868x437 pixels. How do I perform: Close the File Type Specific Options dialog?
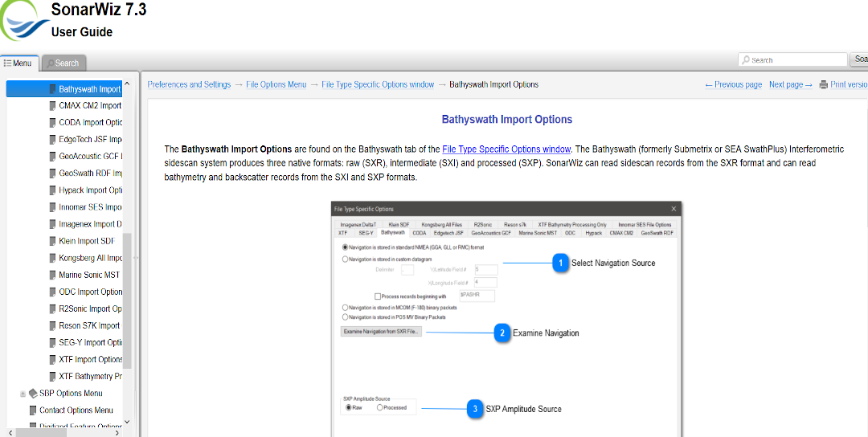(674, 209)
